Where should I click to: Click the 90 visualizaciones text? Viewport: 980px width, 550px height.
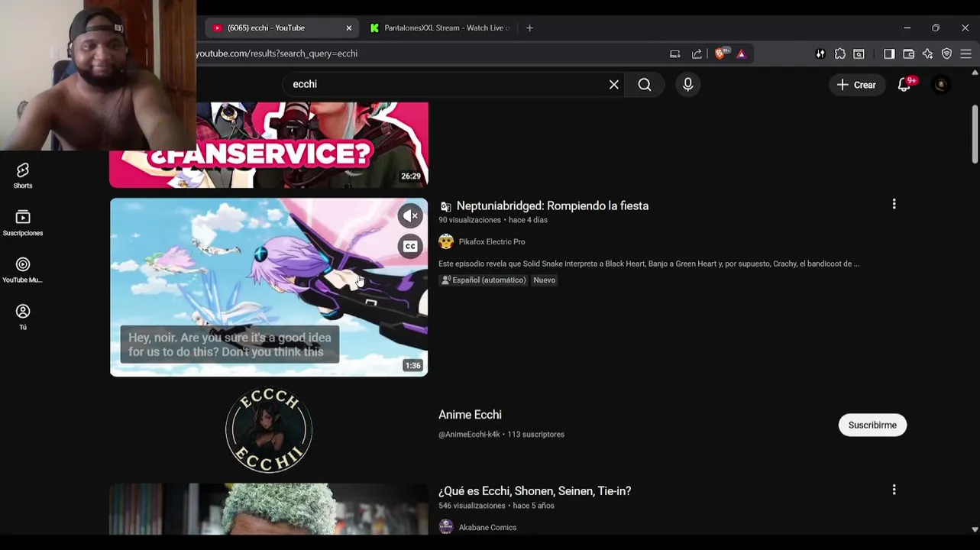coord(470,220)
